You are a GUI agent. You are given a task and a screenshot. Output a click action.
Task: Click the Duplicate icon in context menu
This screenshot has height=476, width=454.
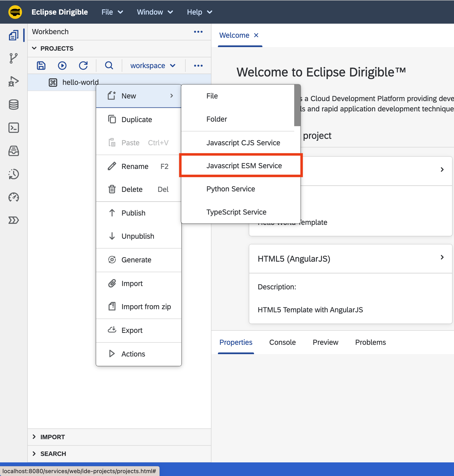point(112,119)
